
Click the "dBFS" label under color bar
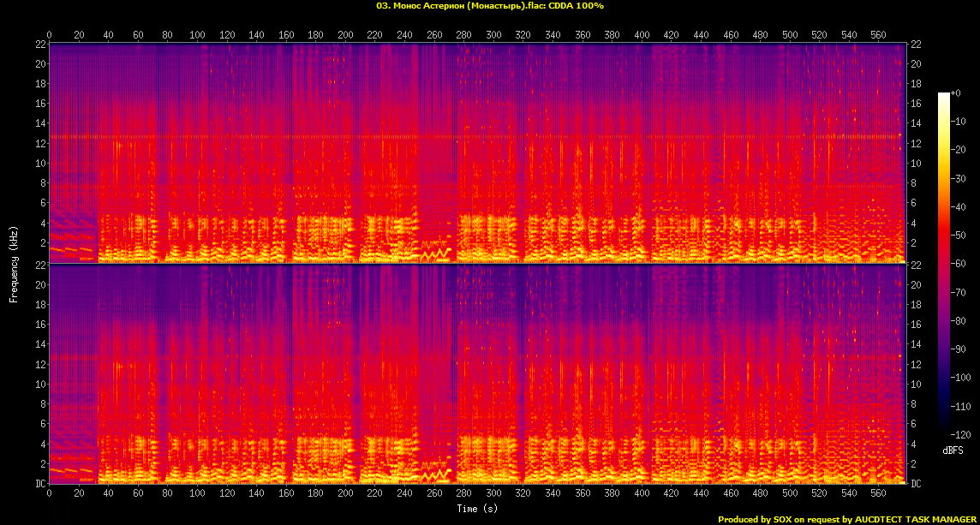pyautogui.click(x=953, y=450)
